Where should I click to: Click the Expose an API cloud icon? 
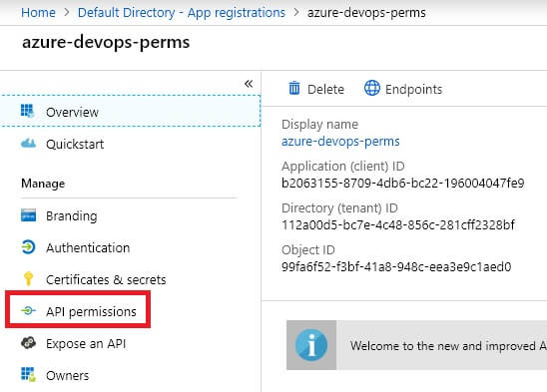(x=28, y=343)
